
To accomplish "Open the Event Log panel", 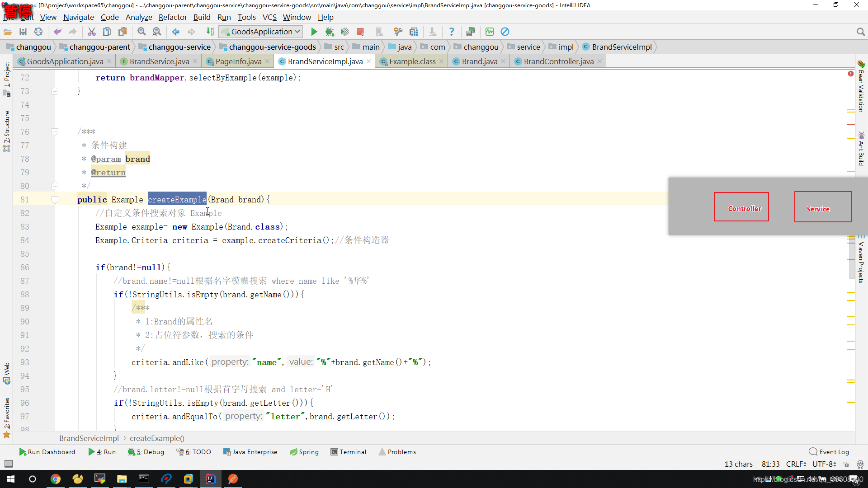I will pyautogui.click(x=829, y=452).
